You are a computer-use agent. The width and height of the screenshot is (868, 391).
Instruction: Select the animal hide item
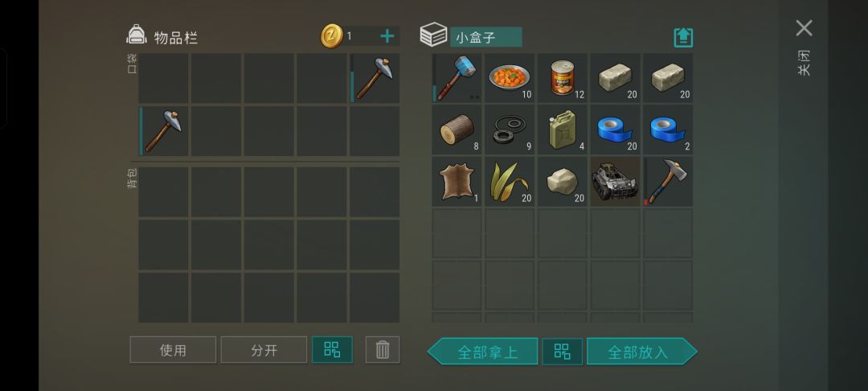click(457, 182)
